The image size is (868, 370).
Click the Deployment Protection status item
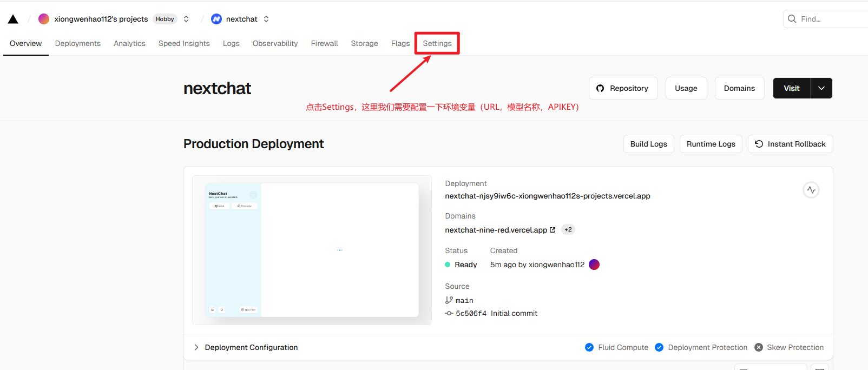coord(701,347)
